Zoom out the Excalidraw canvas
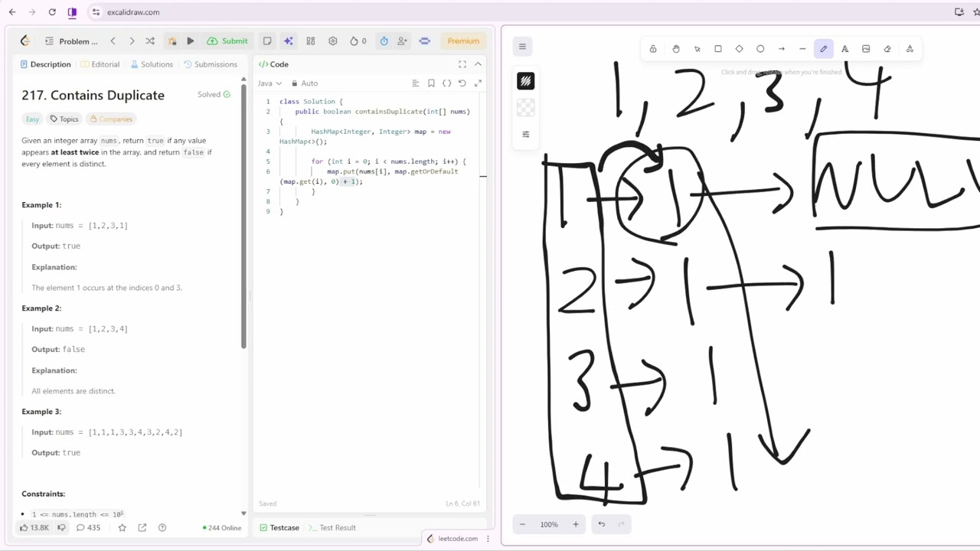 (x=523, y=524)
